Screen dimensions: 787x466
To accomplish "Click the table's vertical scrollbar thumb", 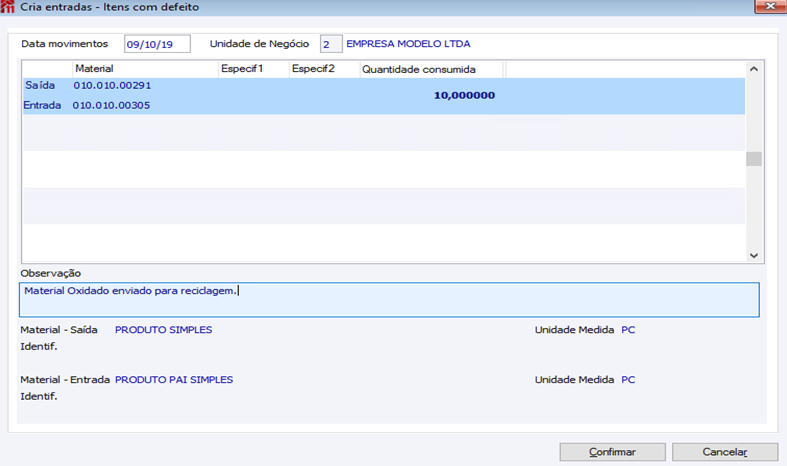I will [x=754, y=159].
